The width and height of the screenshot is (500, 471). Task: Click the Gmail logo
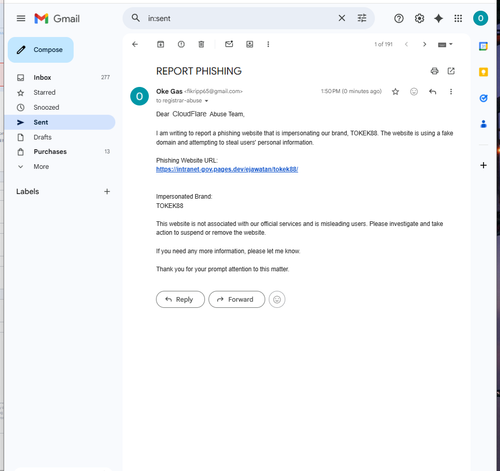click(x=57, y=18)
